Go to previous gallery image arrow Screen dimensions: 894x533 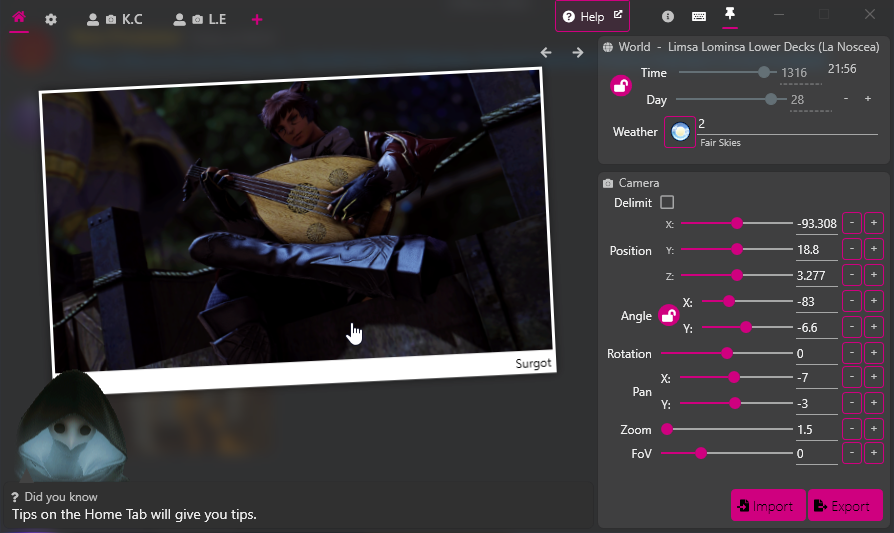click(546, 52)
